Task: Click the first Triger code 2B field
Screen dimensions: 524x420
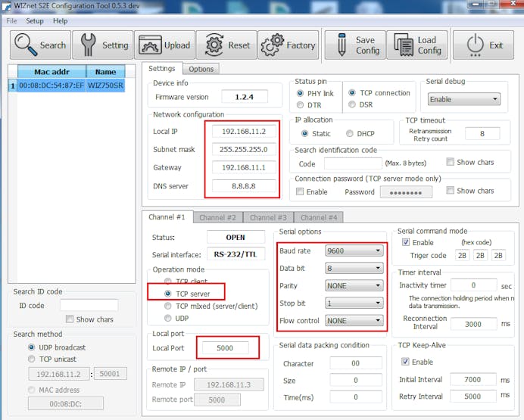Action: click(462, 256)
